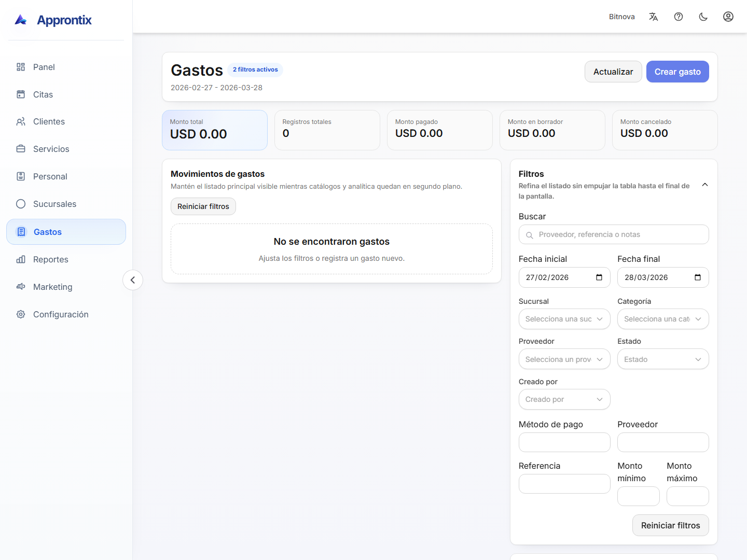Select the Registros totales card
This screenshot has height=560, width=747.
point(327,130)
